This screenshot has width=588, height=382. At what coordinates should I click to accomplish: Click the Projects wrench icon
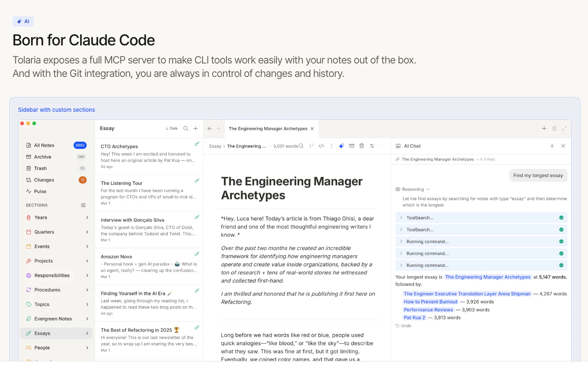point(29,261)
